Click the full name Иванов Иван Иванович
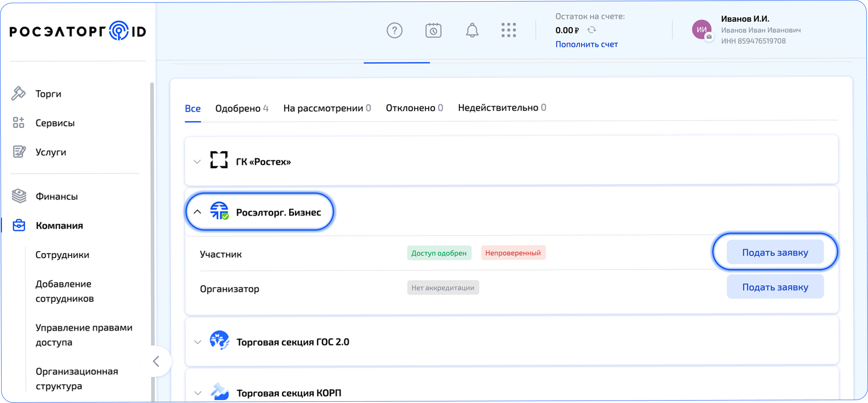Screen dimensions: 868x403 pyautogui.click(x=761, y=30)
